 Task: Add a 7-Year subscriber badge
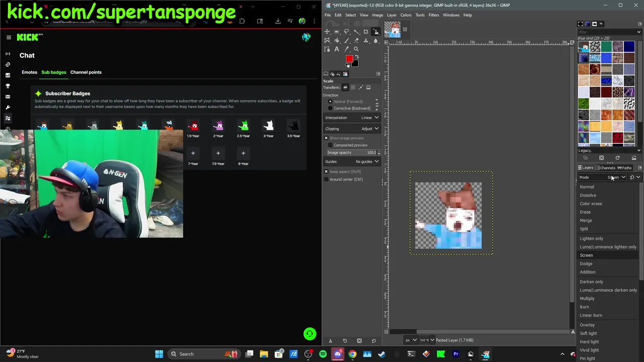193,153
